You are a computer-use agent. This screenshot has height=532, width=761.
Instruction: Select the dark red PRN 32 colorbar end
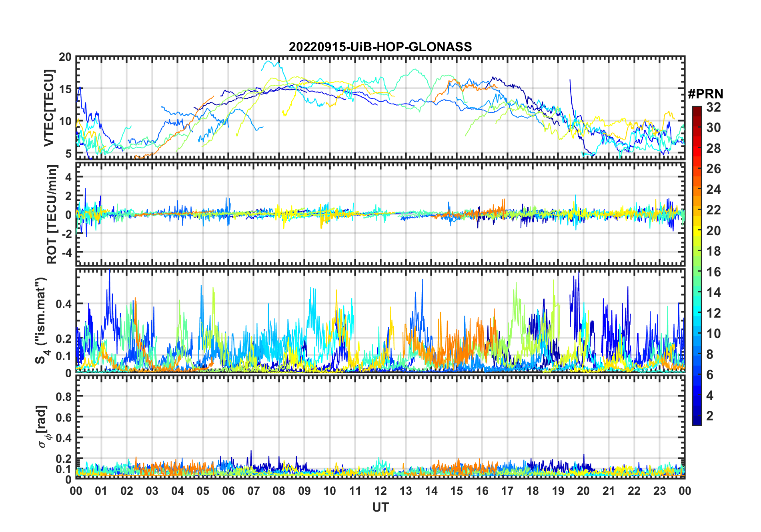697,109
